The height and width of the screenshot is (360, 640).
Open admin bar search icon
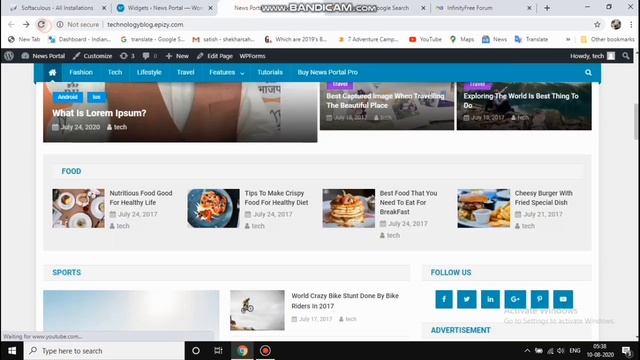(626, 56)
